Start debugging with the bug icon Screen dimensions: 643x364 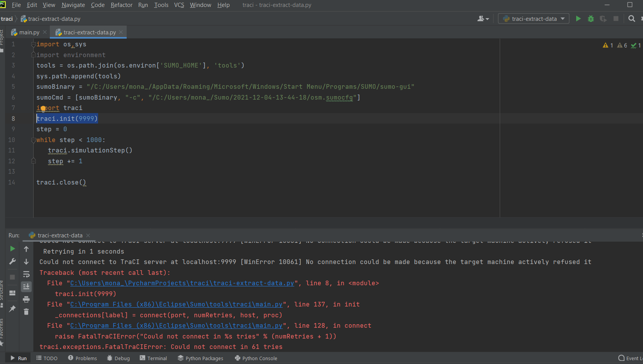click(590, 19)
